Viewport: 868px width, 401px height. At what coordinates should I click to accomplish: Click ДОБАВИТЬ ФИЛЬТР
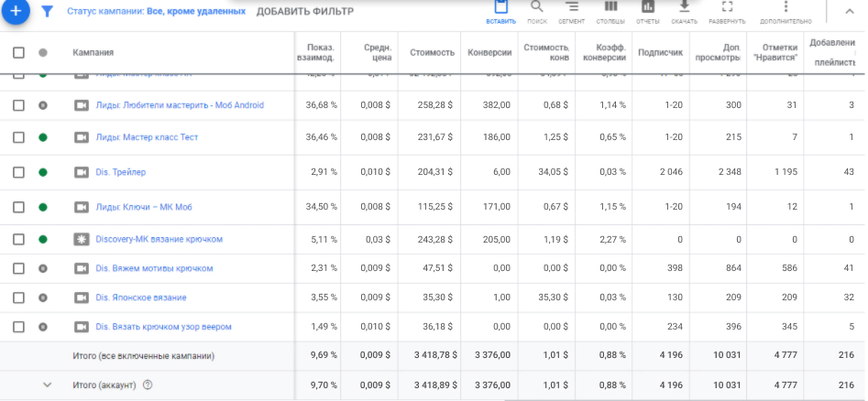point(304,11)
